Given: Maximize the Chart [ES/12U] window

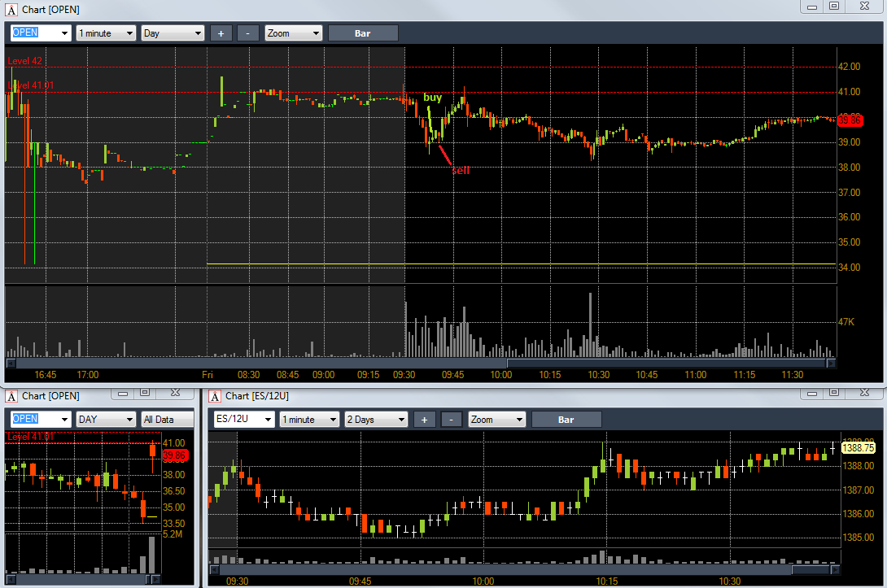Looking at the screenshot, I should tap(834, 393).
